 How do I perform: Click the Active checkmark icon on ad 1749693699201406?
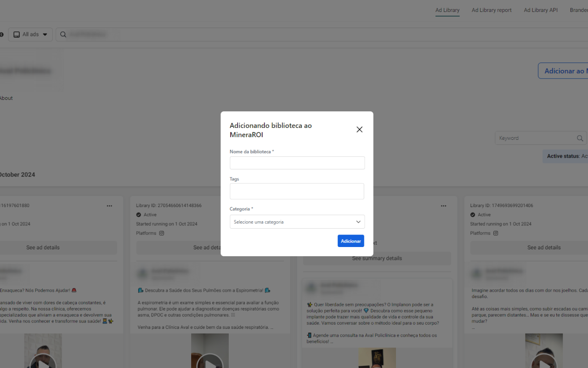click(473, 215)
